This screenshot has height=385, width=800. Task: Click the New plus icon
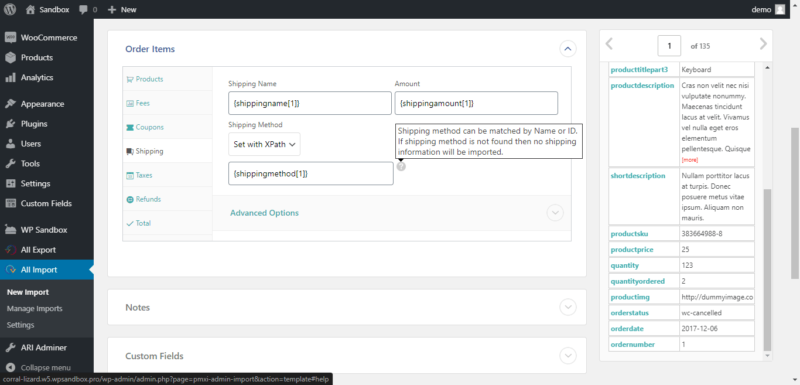click(112, 9)
